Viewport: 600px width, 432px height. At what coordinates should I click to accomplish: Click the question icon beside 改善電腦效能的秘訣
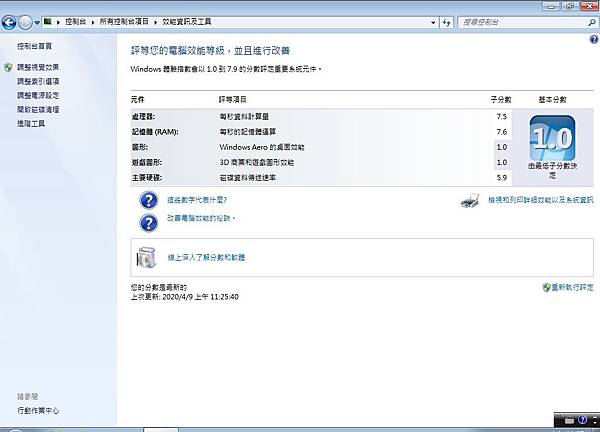pyautogui.click(x=148, y=223)
